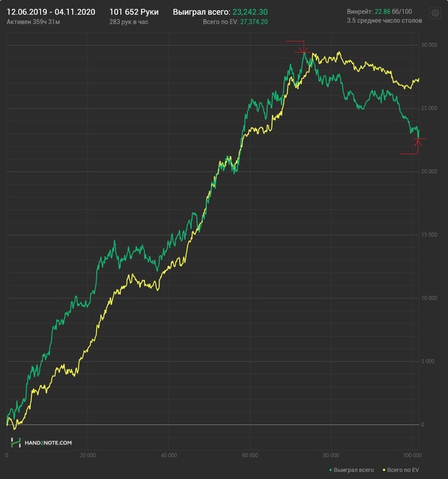This screenshot has height=479, width=448.
Task: Click the Hand2Note H logo icon
Action: pyautogui.click(x=16, y=443)
